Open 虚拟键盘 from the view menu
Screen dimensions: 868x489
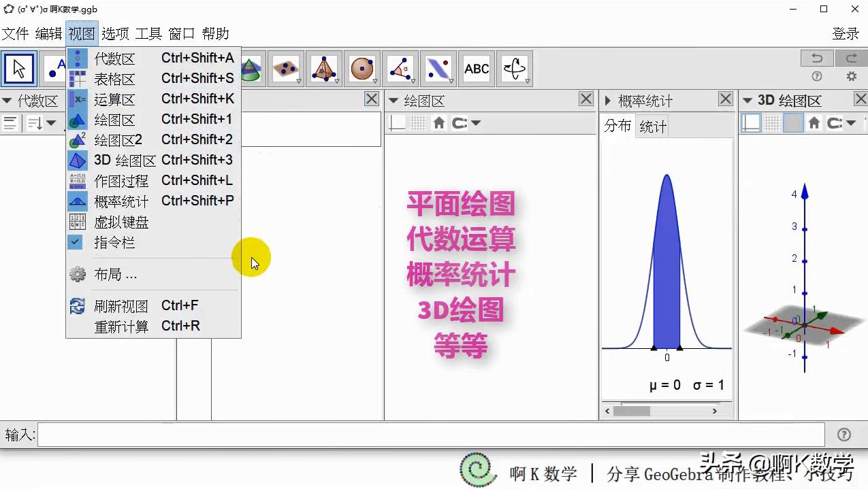point(153,222)
